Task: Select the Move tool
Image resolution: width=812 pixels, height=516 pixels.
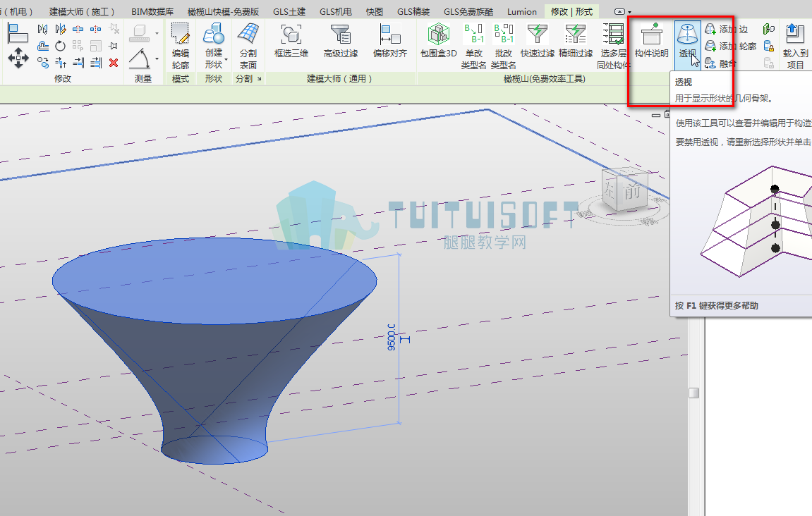Action: pyautogui.click(x=18, y=57)
